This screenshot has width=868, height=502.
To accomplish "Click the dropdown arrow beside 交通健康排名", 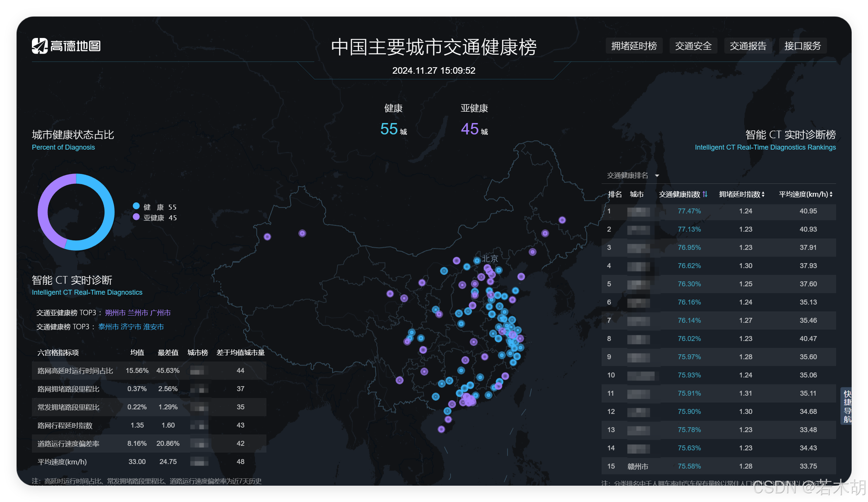I will click(657, 175).
